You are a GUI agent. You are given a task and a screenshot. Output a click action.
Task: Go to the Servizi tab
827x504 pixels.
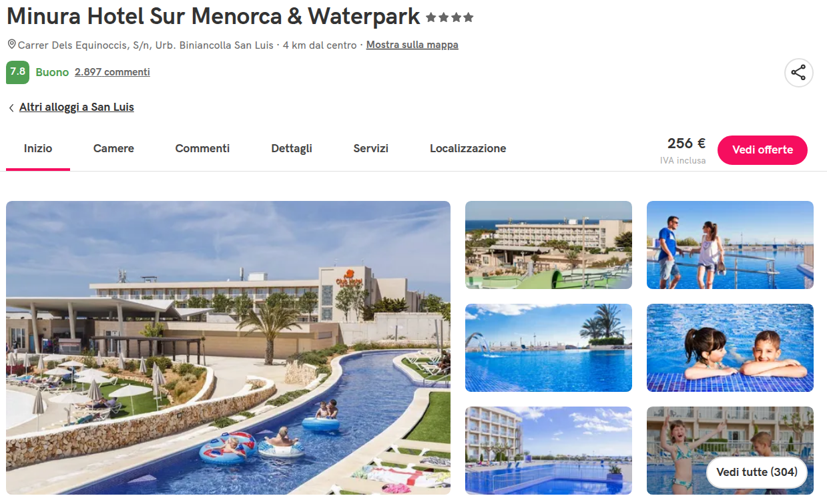pos(371,149)
